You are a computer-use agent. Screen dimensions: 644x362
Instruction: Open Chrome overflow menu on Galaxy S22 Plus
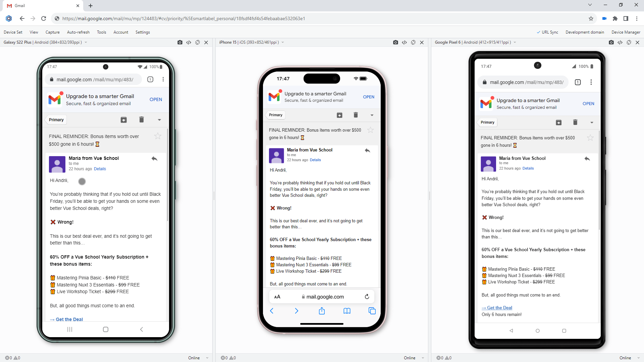[163, 80]
